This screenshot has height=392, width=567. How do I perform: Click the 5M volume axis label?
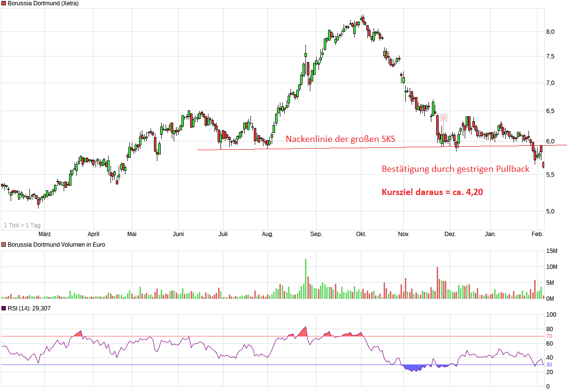[x=550, y=283]
